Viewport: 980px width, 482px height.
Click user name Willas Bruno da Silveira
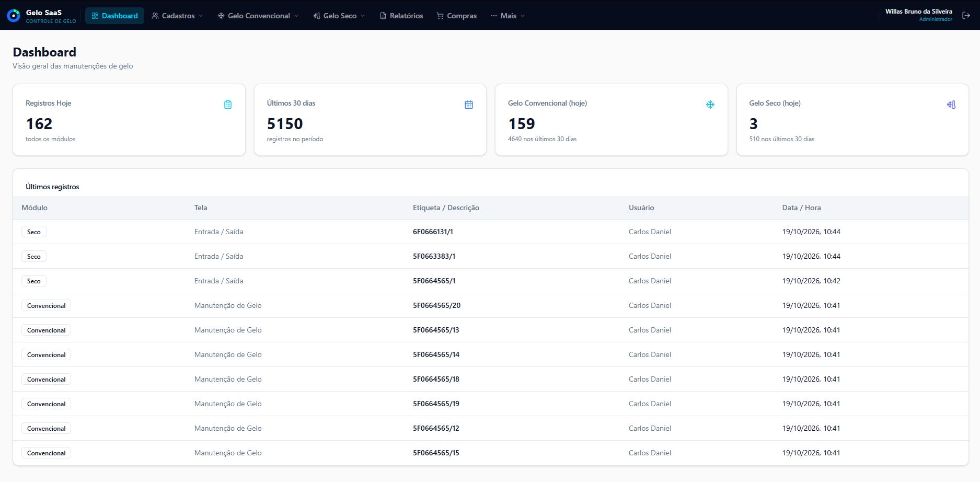click(918, 12)
